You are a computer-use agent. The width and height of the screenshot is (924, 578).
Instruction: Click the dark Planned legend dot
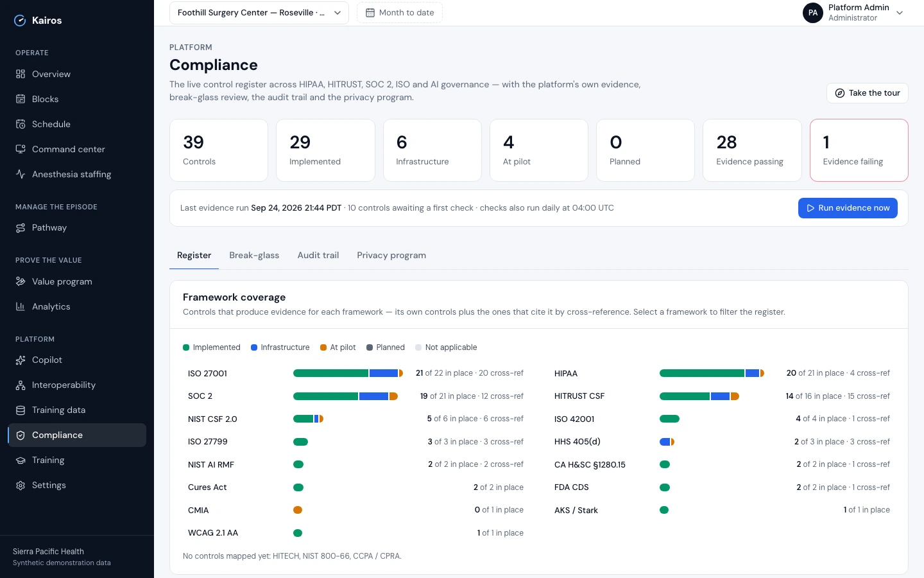click(x=370, y=347)
